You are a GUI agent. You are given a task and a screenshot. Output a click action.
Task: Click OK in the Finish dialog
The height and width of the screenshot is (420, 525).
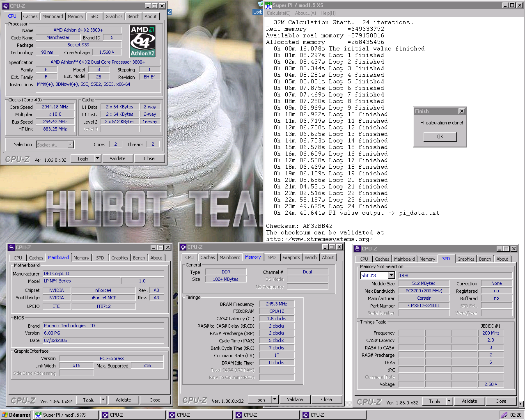[x=440, y=137]
